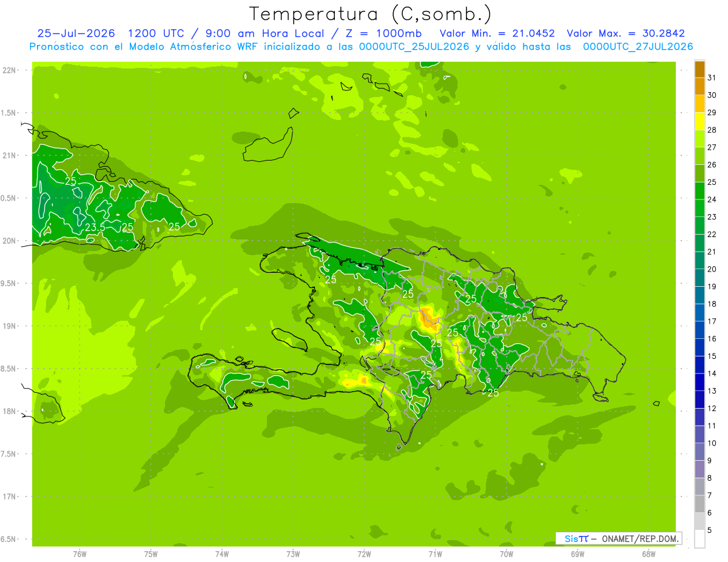Click the colorbar value label "8"

click(710, 478)
